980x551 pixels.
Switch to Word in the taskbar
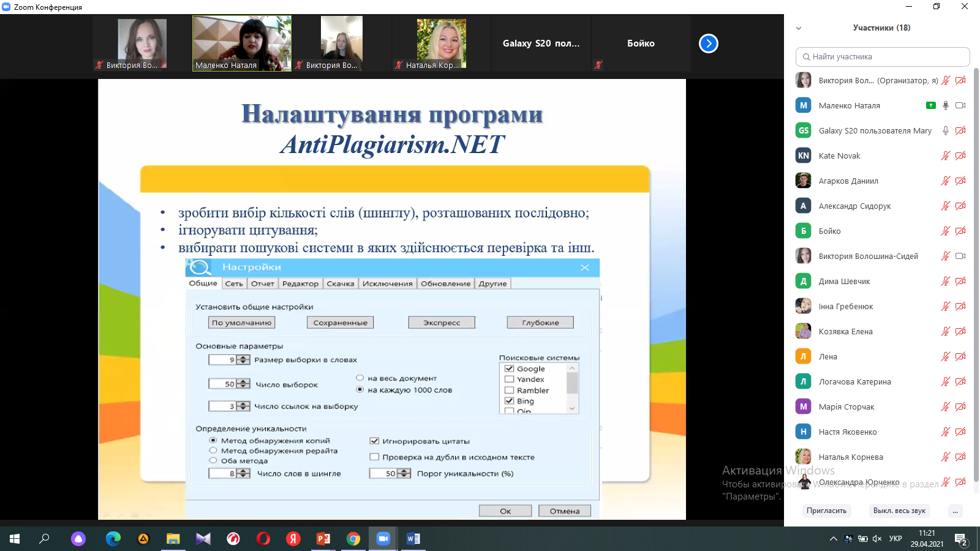[413, 539]
